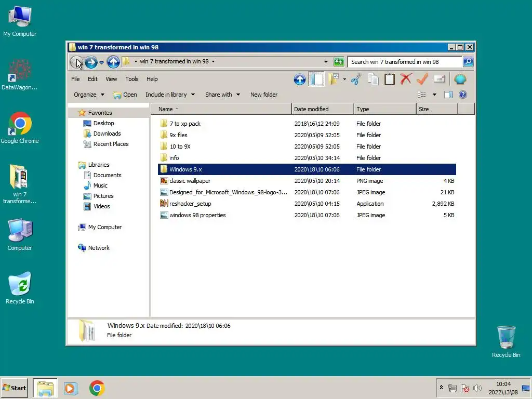The width and height of the screenshot is (532, 399).
Task: Select the 'info' folder
Action: pos(307,158)
